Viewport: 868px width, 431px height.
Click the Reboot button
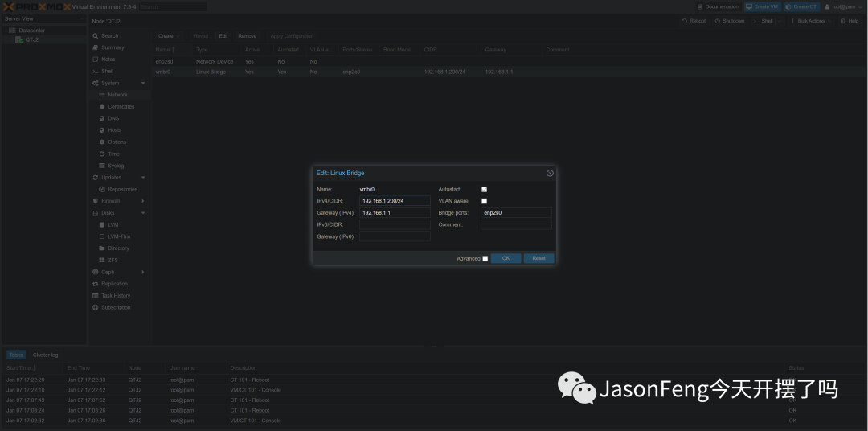click(x=694, y=21)
